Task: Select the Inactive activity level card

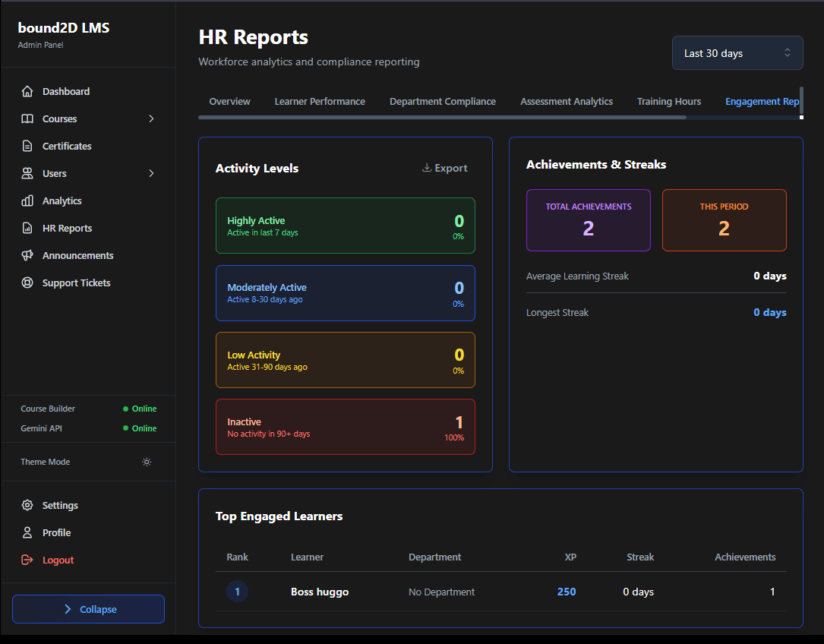Action: click(345, 427)
